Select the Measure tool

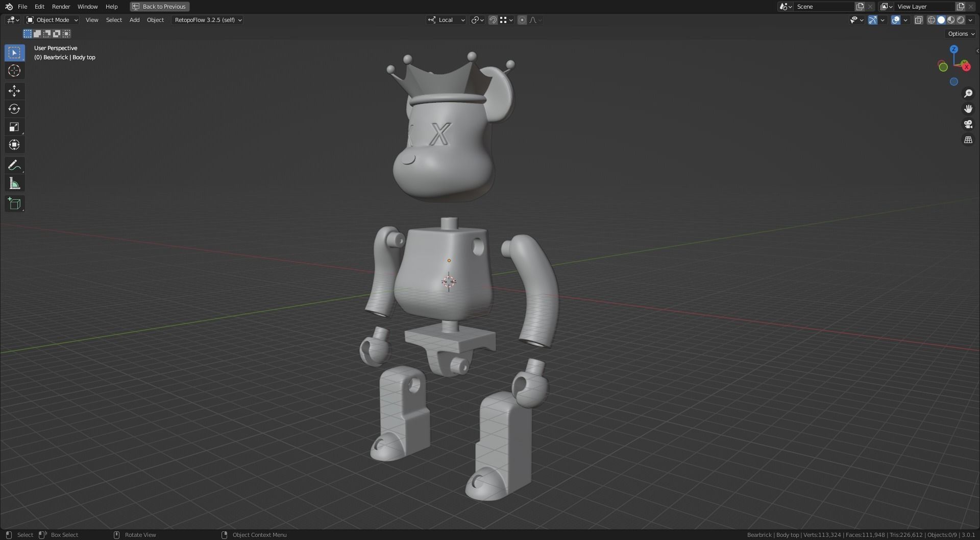click(14, 183)
